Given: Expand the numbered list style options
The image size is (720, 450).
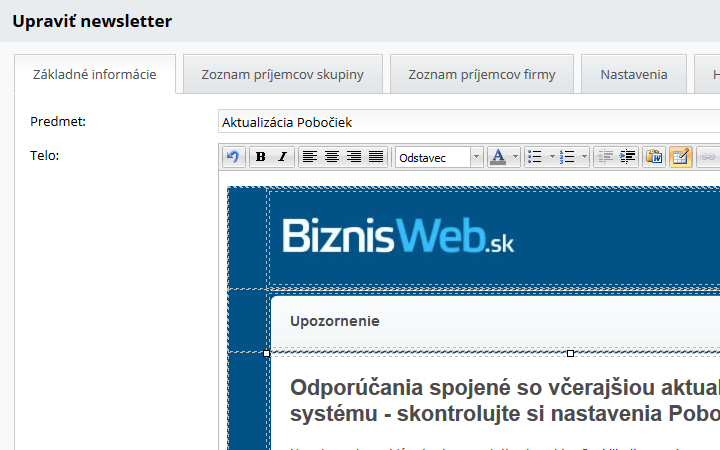Looking at the screenshot, I should (584, 157).
